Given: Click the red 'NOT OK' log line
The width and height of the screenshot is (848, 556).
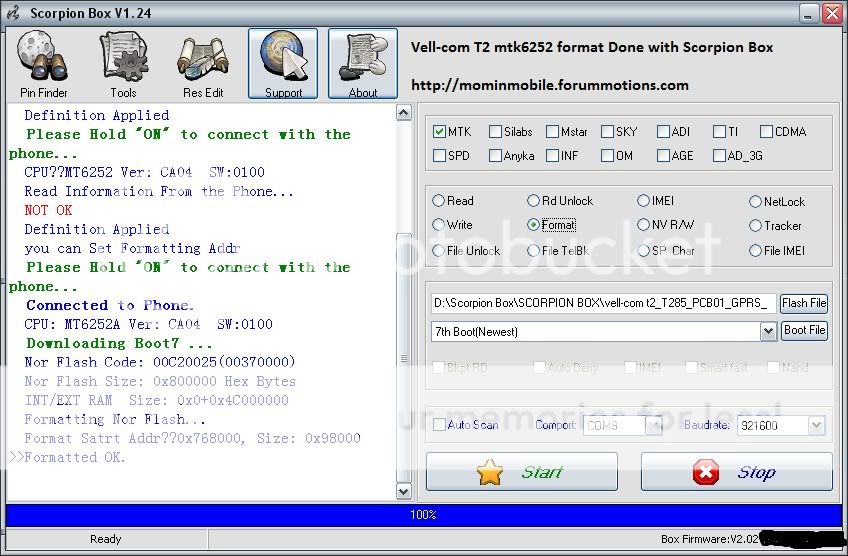Looking at the screenshot, I should (48, 210).
